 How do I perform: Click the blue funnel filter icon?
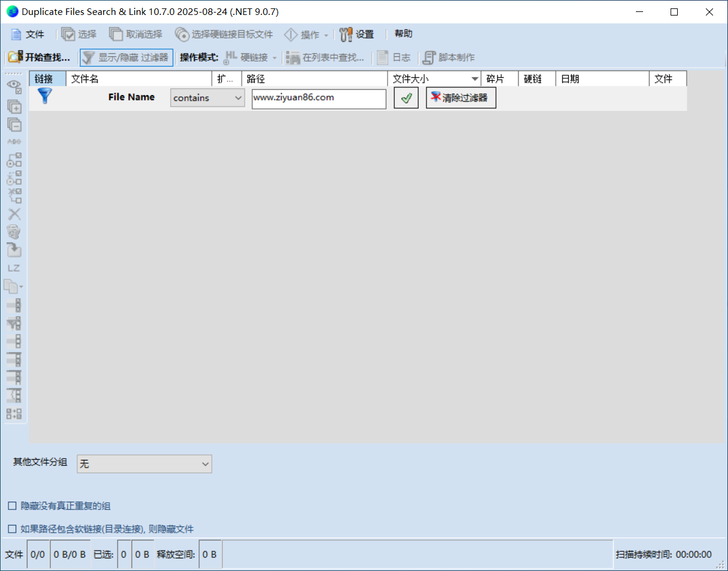coord(45,96)
